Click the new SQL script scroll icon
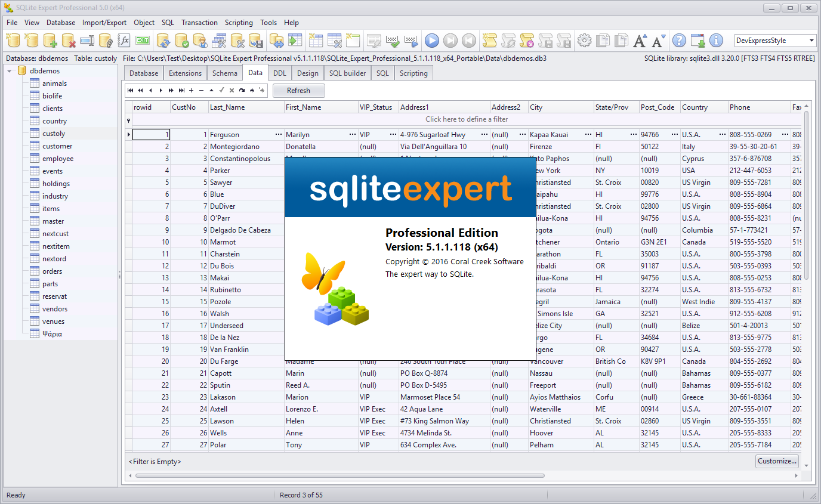 tap(490, 41)
